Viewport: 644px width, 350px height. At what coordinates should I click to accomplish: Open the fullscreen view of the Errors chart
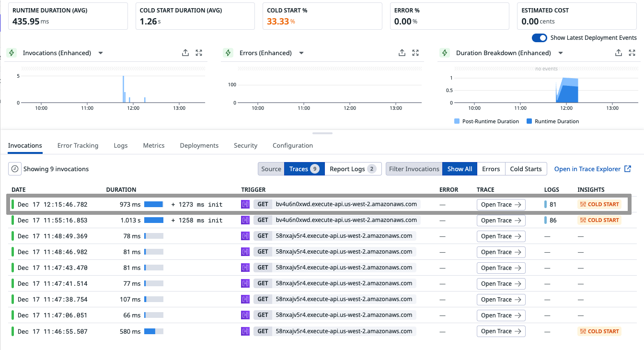click(x=415, y=53)
